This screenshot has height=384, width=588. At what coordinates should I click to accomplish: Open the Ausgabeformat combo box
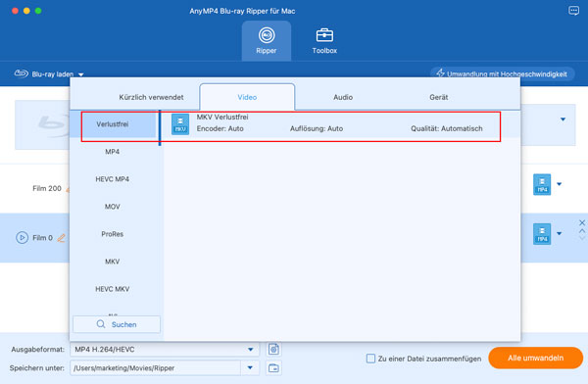click(x=165, y=350)
